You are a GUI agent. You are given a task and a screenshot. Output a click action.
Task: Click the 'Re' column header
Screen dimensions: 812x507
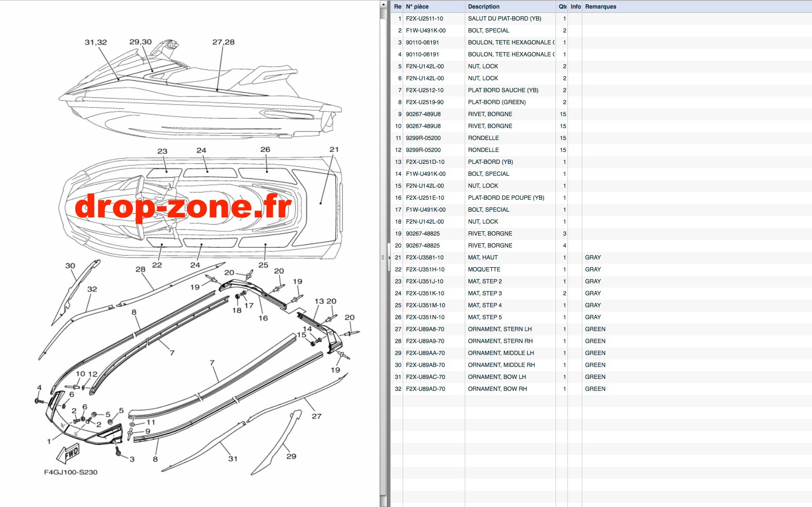(397, 7)
